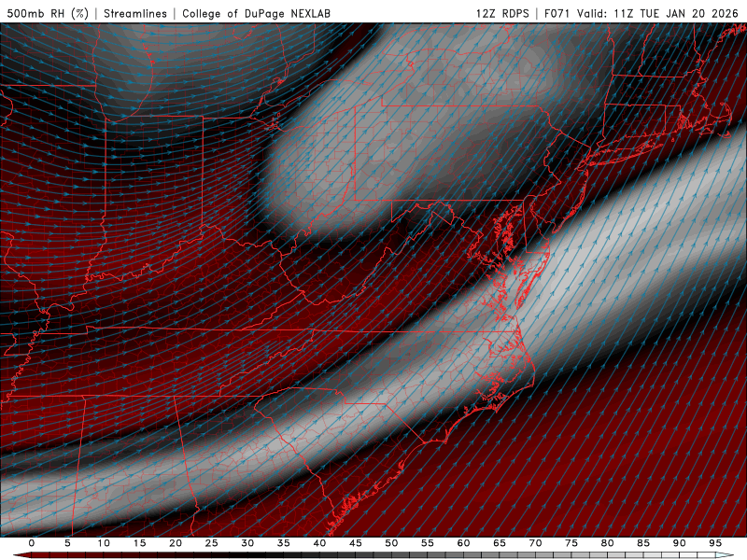Click the "80" legend value
This screenshot has height=560, width=747.
point(608,543)
